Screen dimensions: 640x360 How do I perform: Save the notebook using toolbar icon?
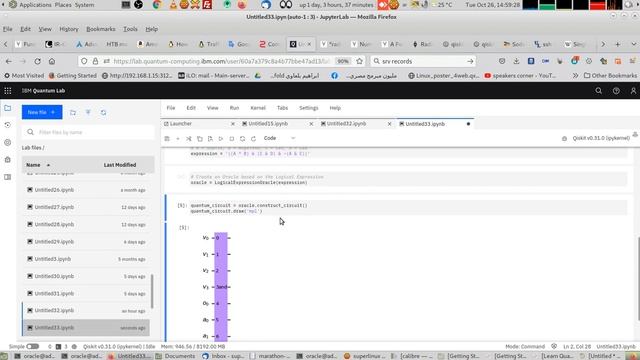click(x=167, y=138)
